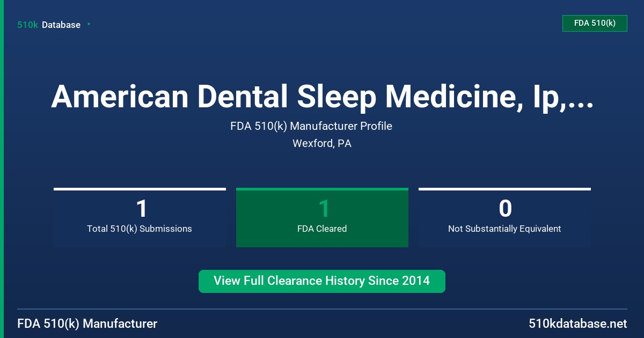Viewport: 644px width, 338px height.
Task: Visit the 510kdatabase.net footer link
Action: tap(578, 324)
